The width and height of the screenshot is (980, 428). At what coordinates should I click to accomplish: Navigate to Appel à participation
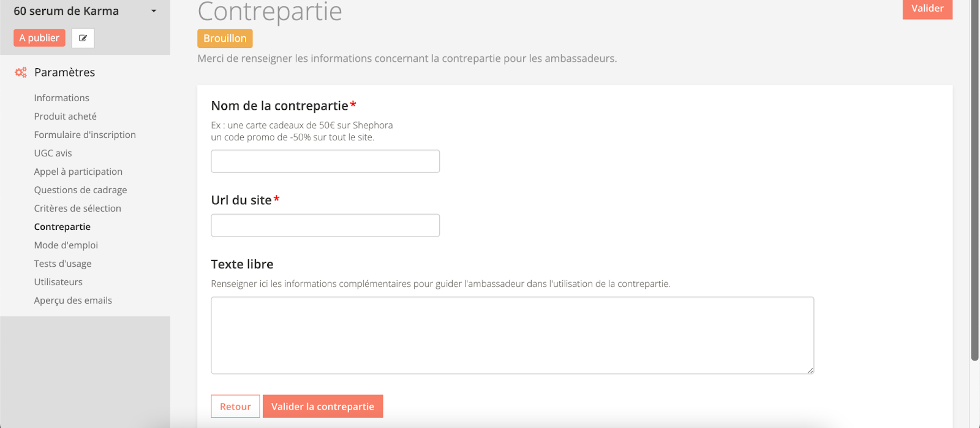pyautogui.click(x=78, y=172)
